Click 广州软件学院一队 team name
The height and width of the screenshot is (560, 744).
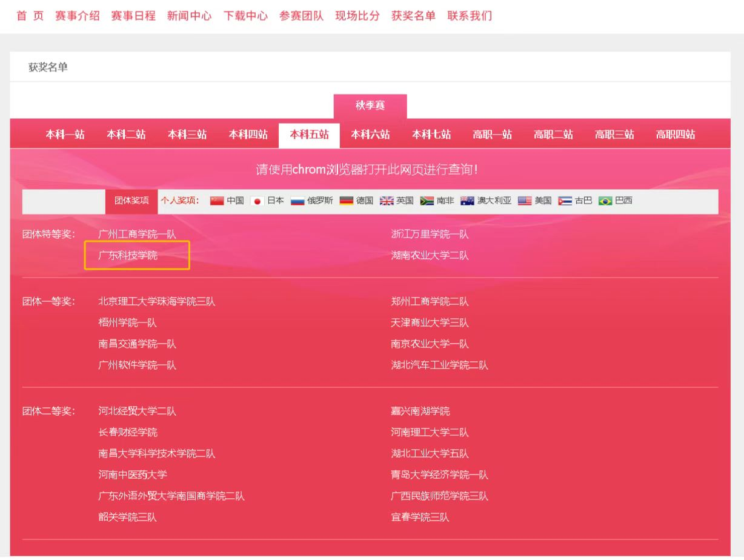(x=138, y=365)
